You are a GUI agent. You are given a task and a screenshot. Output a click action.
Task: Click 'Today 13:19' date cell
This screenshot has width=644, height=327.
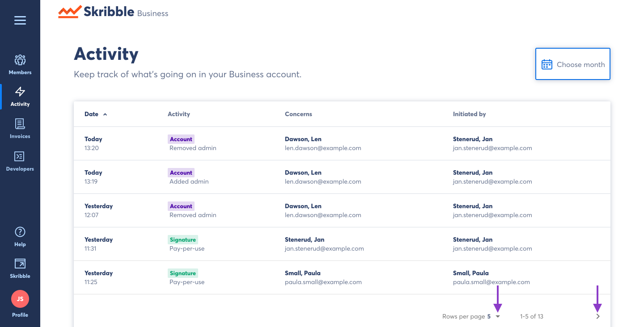93,177
